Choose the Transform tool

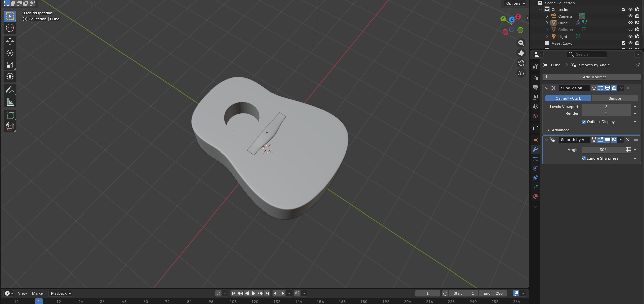pyautogui.click(x=10, y=76)
